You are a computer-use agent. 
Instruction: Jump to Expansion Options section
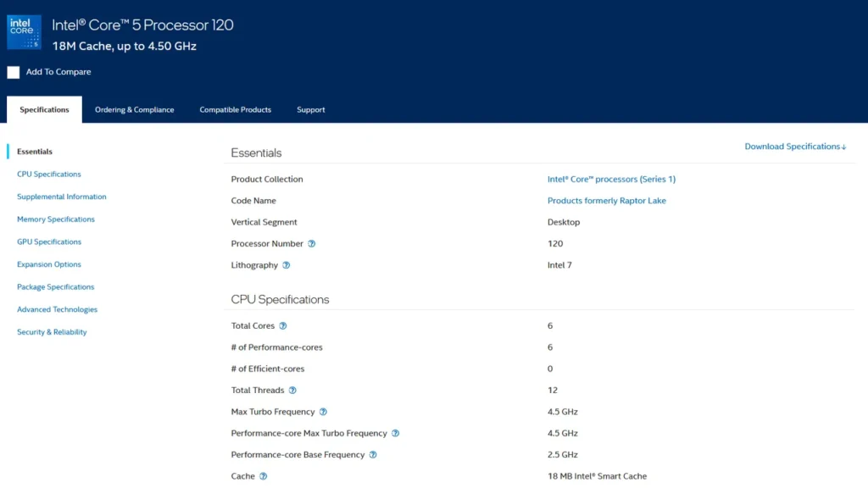48,264
